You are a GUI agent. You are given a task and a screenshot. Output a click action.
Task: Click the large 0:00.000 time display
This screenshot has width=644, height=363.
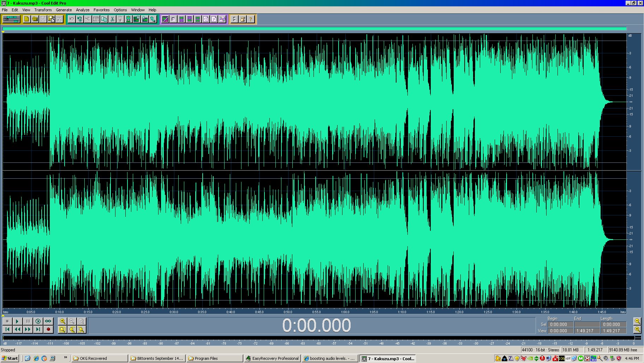[316, 325]
